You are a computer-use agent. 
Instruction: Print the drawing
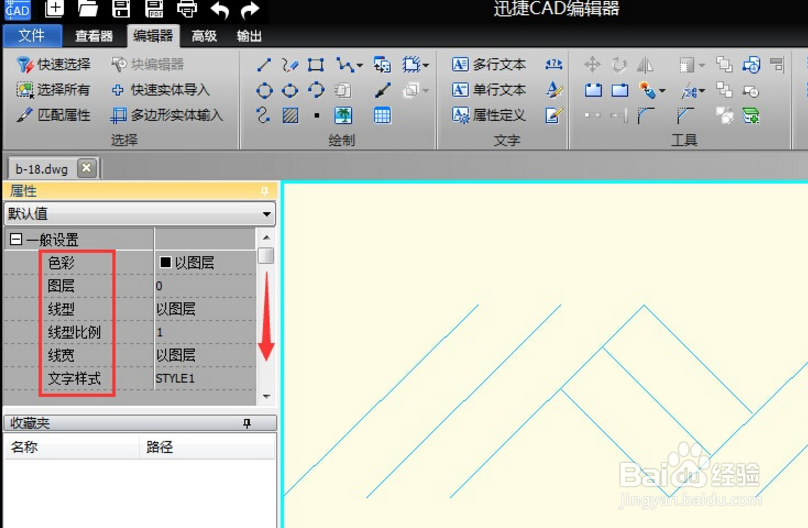(187, 8)
